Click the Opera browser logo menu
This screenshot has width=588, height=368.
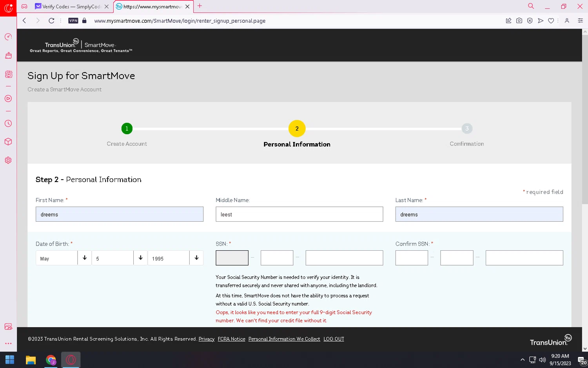8,7
